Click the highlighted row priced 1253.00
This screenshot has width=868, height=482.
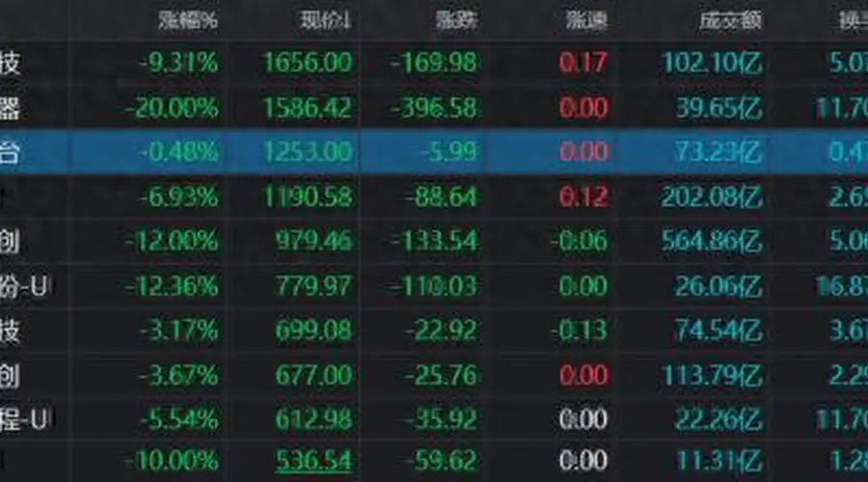click(x=434, y=151)
